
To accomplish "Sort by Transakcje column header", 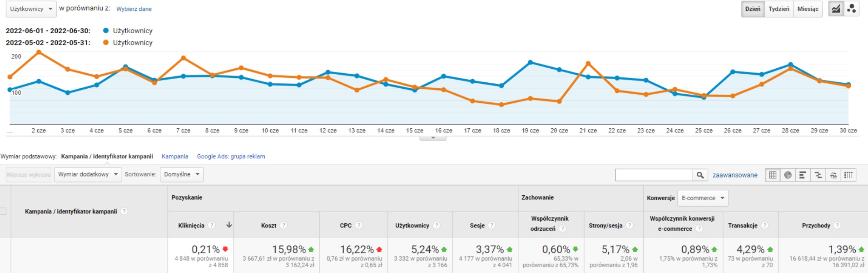I will pyautogui.click(x=743, y=225).
